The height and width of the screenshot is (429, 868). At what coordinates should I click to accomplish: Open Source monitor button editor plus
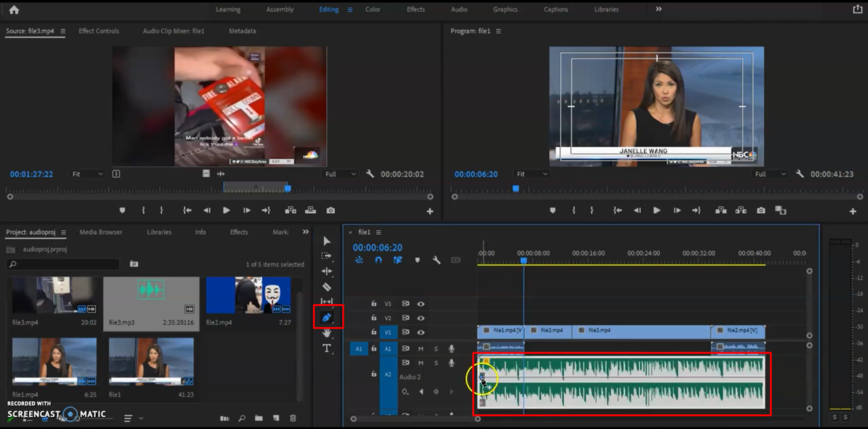click(x=430, y=212)
